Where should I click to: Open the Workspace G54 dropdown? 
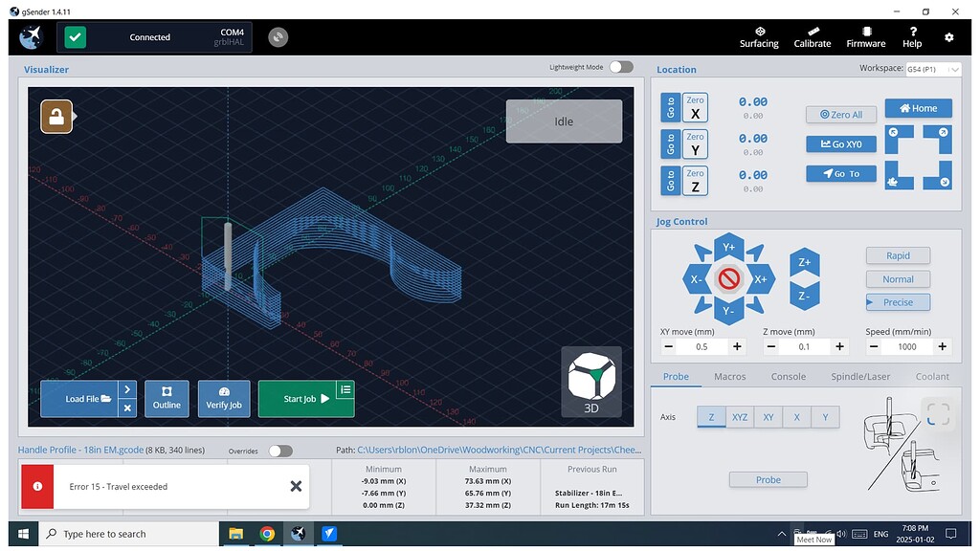(x=933, y=69)
